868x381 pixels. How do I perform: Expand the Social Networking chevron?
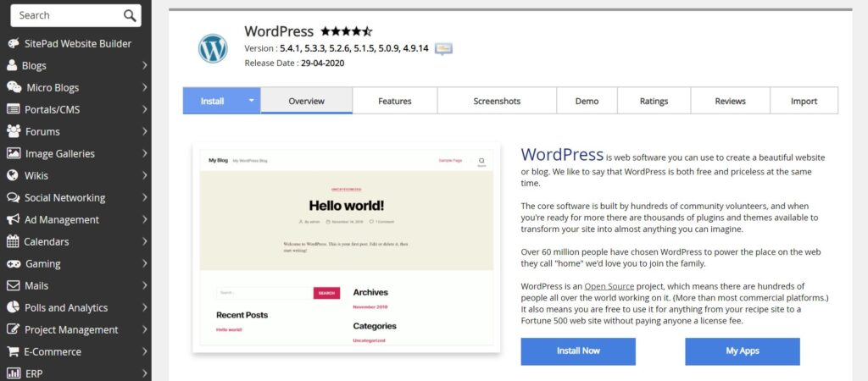[144, 197]
